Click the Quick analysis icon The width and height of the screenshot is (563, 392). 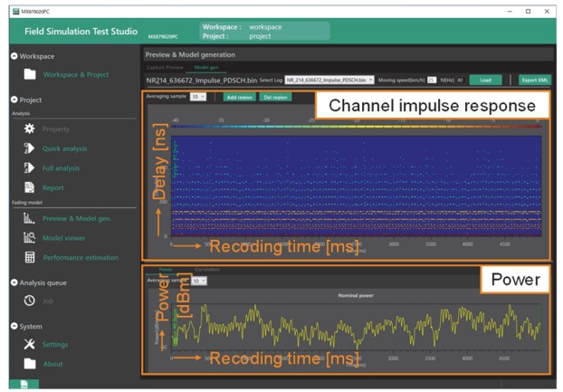30,148
